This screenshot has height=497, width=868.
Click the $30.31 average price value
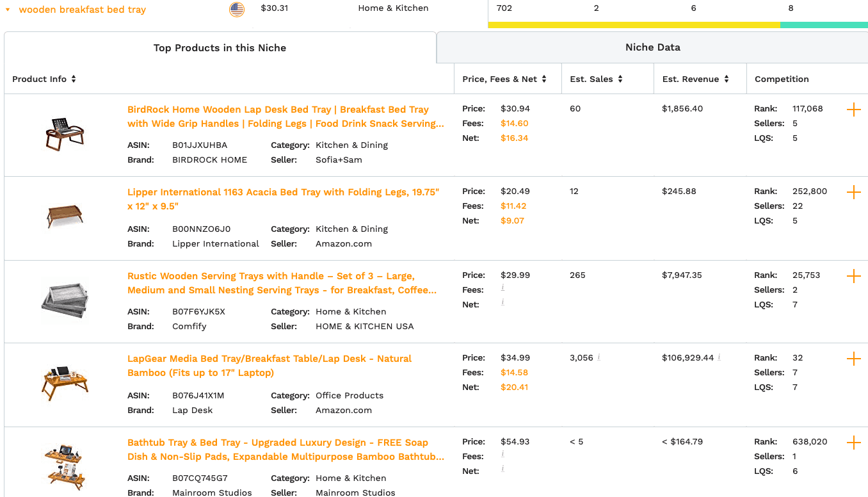pos(274,8)
